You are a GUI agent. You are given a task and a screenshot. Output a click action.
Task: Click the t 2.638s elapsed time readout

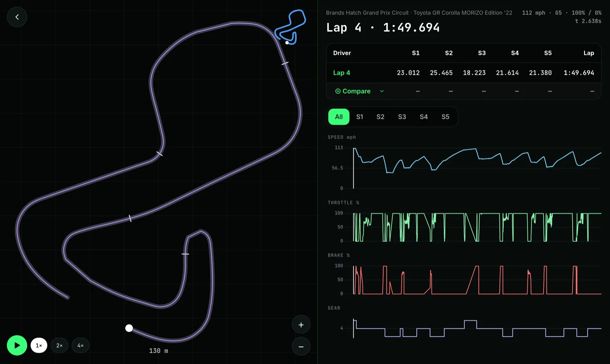tap(588, 21)
